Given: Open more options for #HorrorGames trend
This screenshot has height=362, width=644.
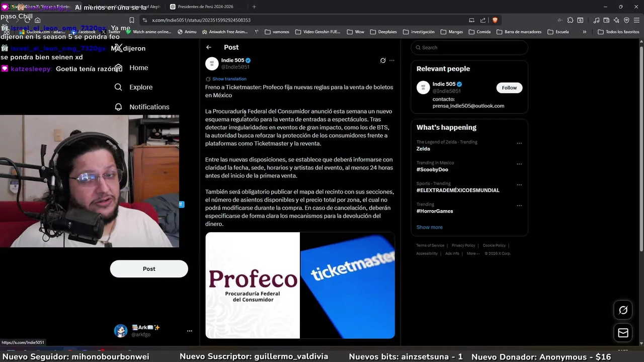Looking at the screenshot, I should (519, 206).
